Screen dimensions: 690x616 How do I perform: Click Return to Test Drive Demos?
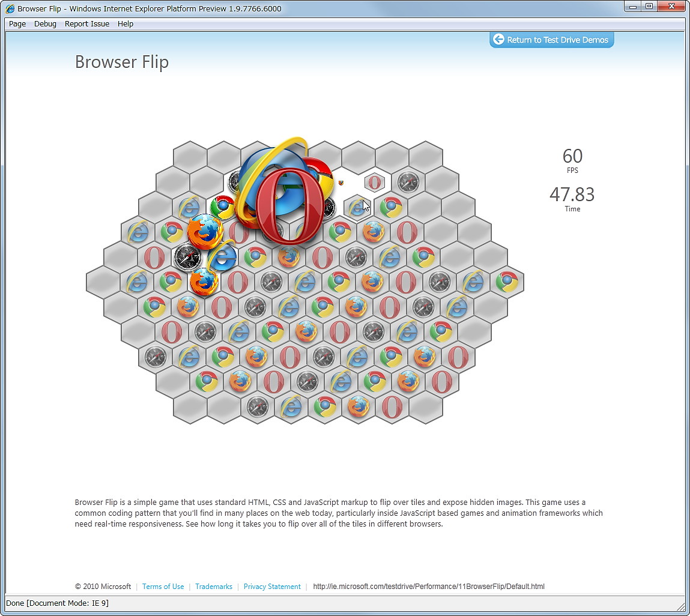[x=552, y=40]
